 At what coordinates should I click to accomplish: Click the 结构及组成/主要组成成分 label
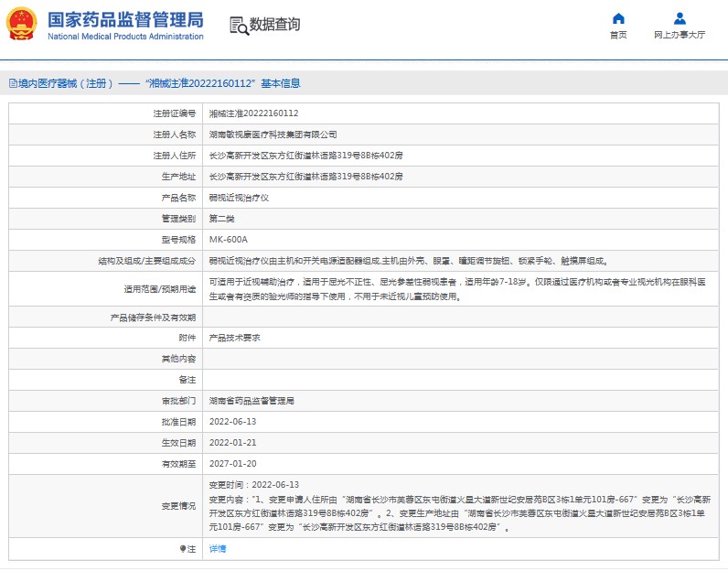[x=147, y=261]
